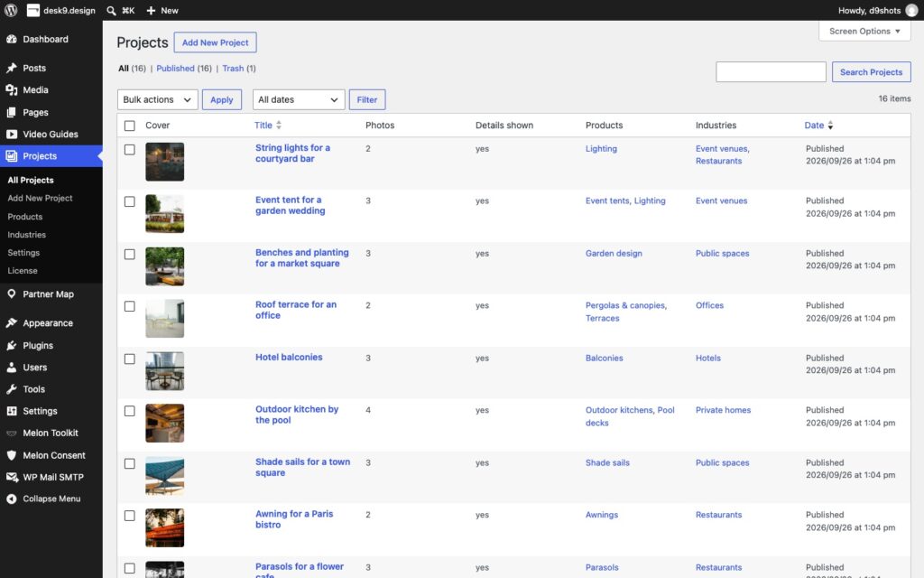Click the Posts pin icon
This screenshot has height=578, width=924.
click(11, 68)
